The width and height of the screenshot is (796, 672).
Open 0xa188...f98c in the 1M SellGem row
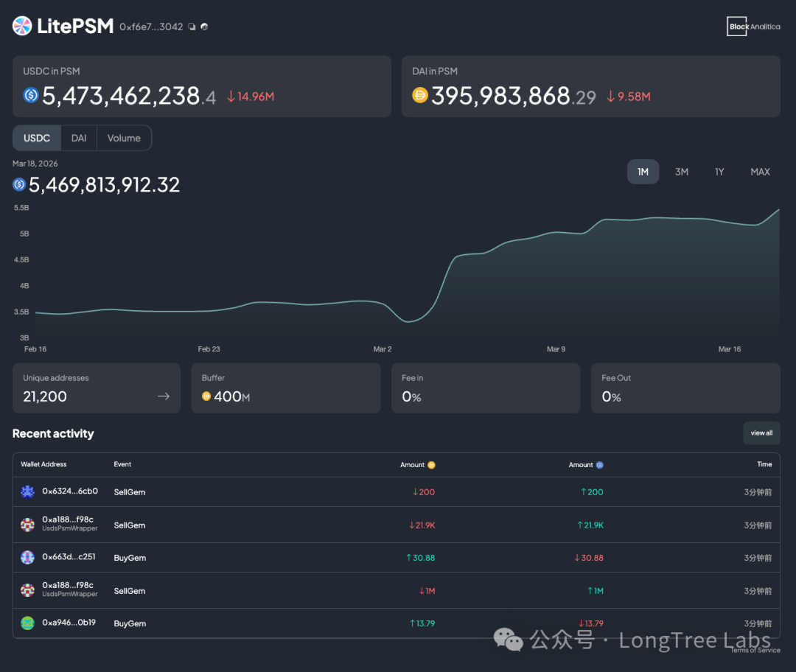click(68, 585)
